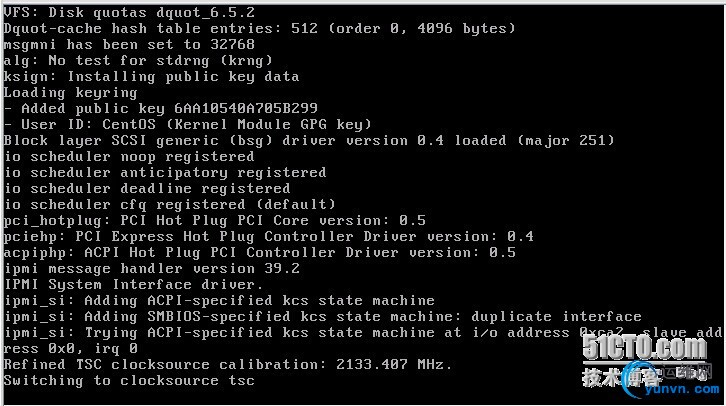Viewport: 726px width, 406px height.
Task: Click the 'io scheduler noop registered' line
Action: [x=129, y=157]
